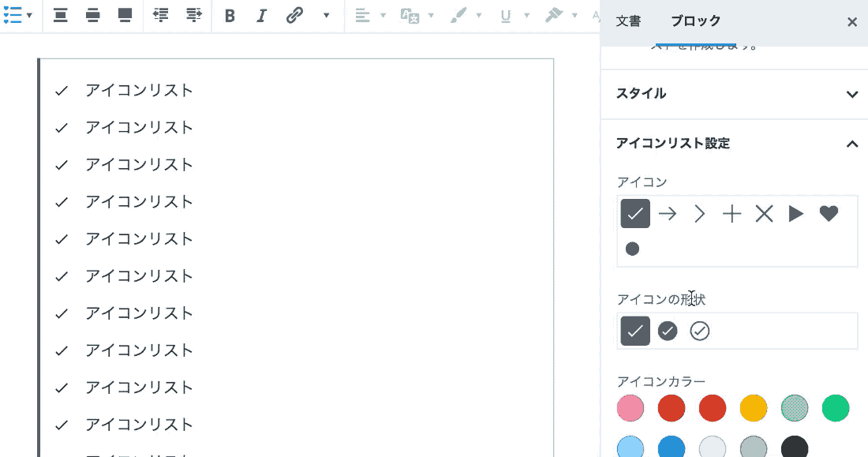Switch to the ブロック tab
The image size is (868, 457).
[x=695, y=21]
